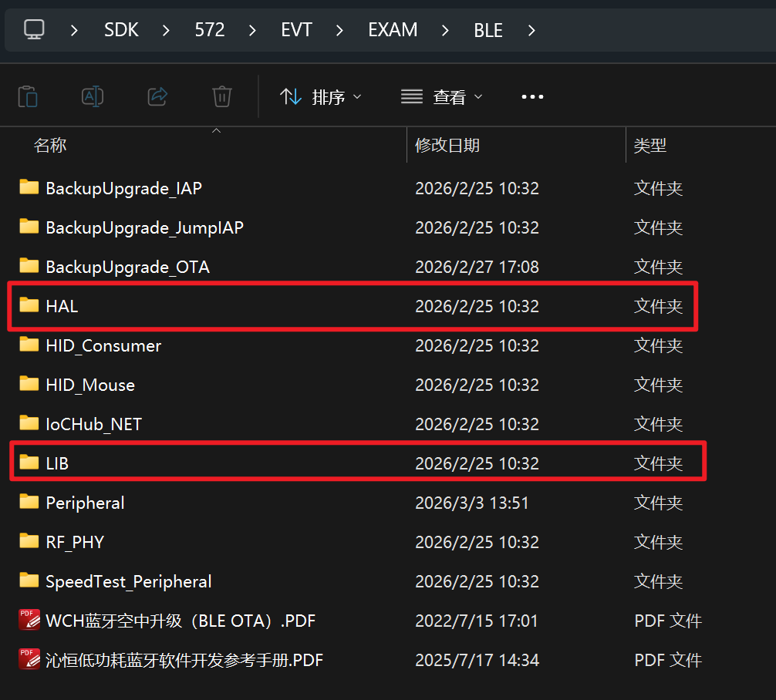The image size is (776, 700).
Task: Click the BackupUpgrade_OTA folder name
Action: [128, 268]
